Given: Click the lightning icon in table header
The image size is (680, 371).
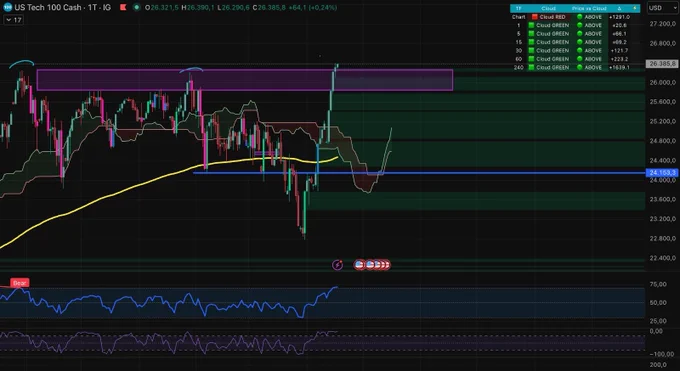Looking at the screenshot, I should [x=635, y=8].
